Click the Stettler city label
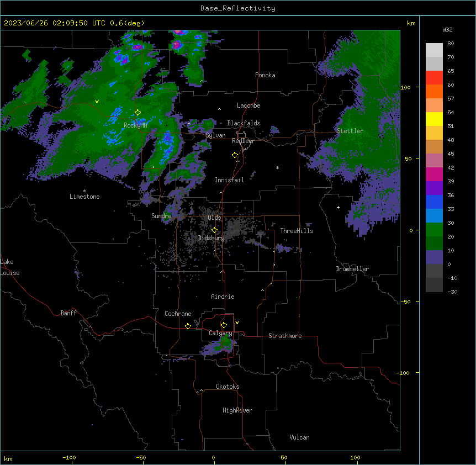Viewport: 476px width, 465px height. 350,131
